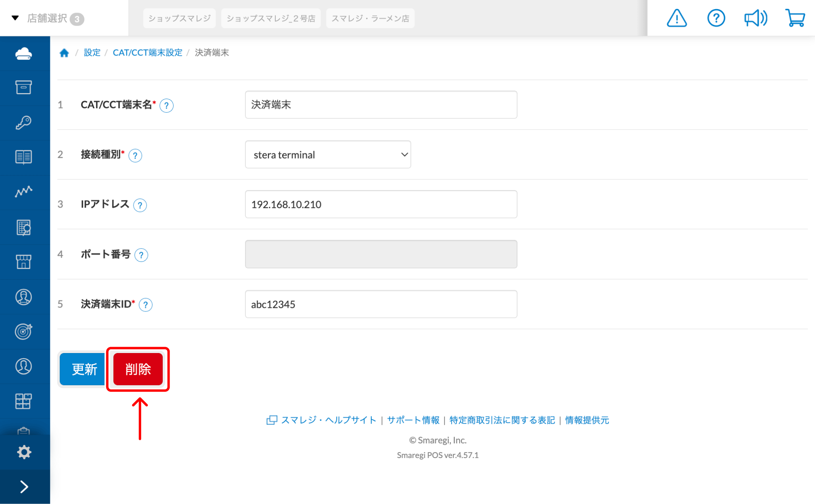Expand the 店舗選択 store selector
Screen dimensions: 815x504
coord(48,18)
